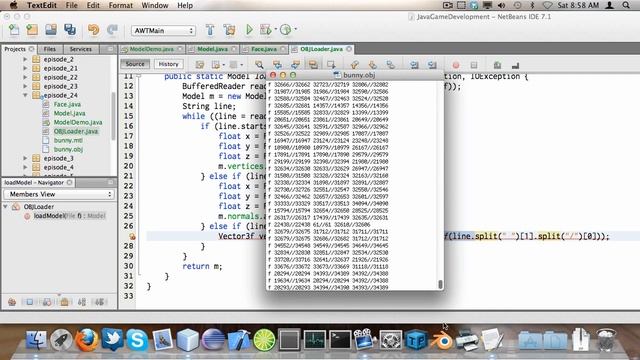Viewport: 640px width, 360px height.
Task: Switch to the Projects tab
Action: pyautogui.click(x=15, y=49)
